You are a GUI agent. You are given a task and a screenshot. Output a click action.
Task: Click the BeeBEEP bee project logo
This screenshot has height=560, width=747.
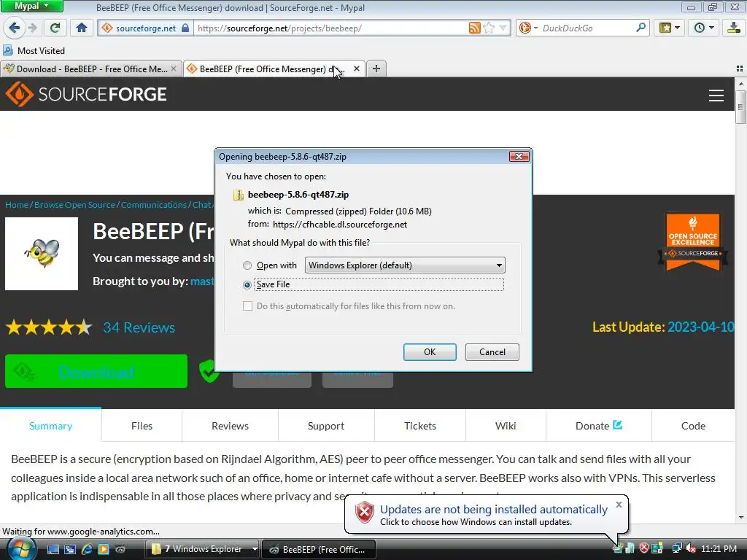coord(42,253)
